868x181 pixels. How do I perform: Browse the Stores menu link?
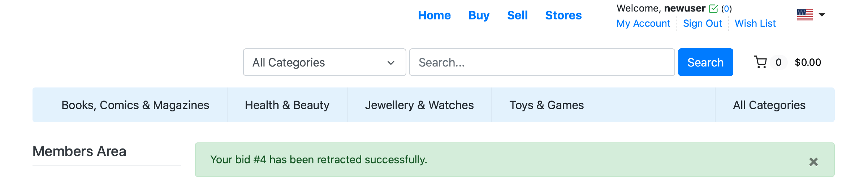(563, 16)
